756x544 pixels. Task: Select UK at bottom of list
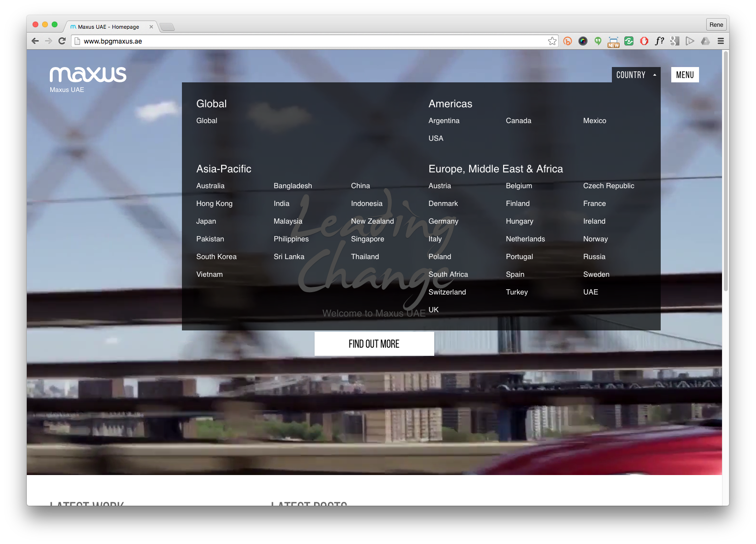pyautogui.click(x=434, y=310)
